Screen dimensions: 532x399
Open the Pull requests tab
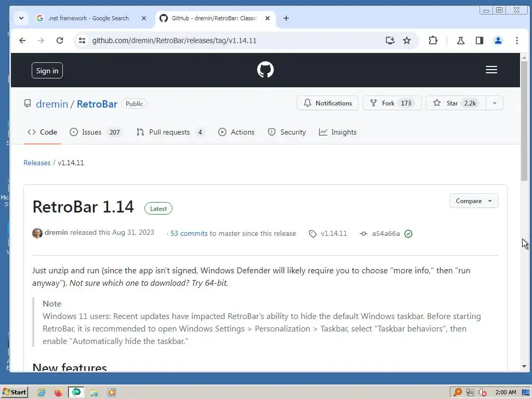pyautogui.click(x=171, y=132)
